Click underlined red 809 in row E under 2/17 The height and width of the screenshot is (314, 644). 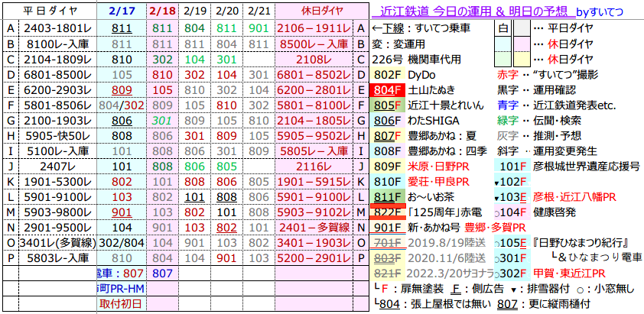tap(122, 90)
